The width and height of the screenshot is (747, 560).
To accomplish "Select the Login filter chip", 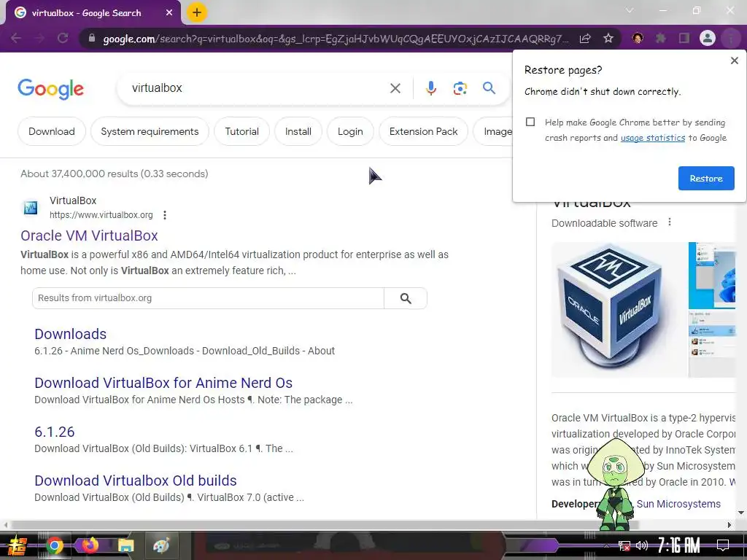I will tap(350, 131).
